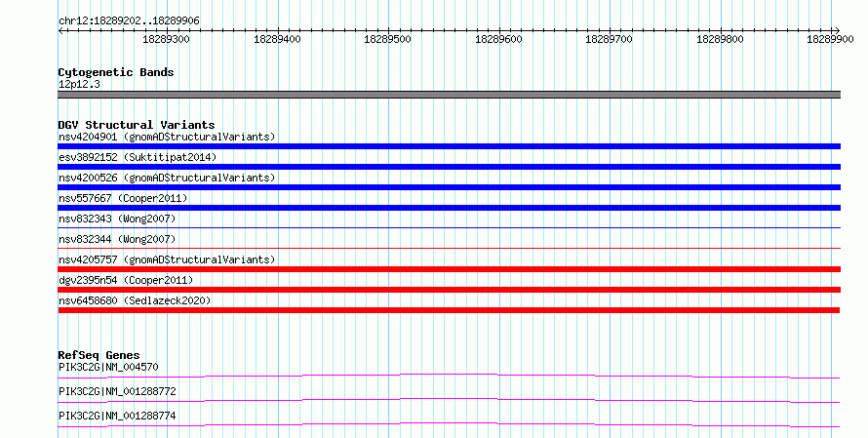
Task: Click the left arrow of the ruler
Action: tap(61, 31)
